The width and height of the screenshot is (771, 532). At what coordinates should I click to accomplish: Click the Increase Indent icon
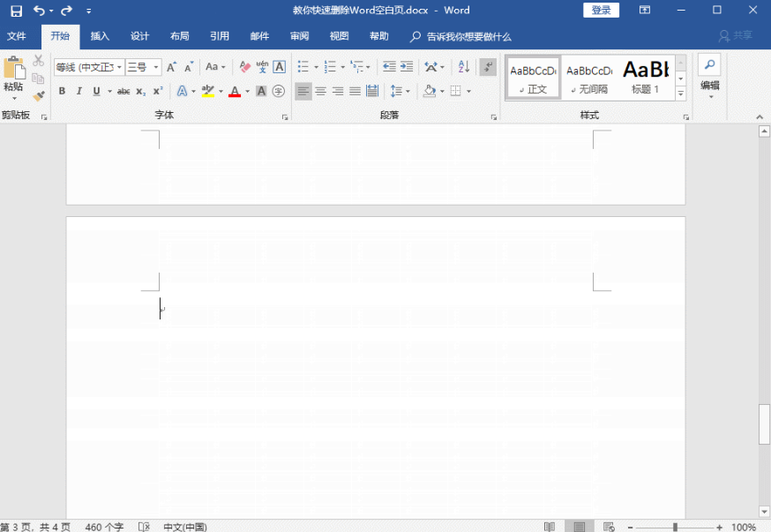pos(406,67)
